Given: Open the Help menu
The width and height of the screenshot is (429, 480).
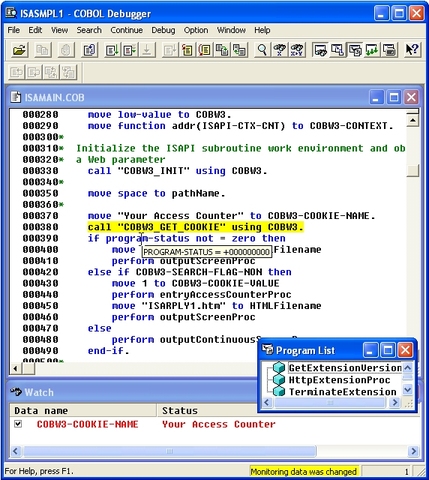Looking at the screenshot, I should [262, 30].
